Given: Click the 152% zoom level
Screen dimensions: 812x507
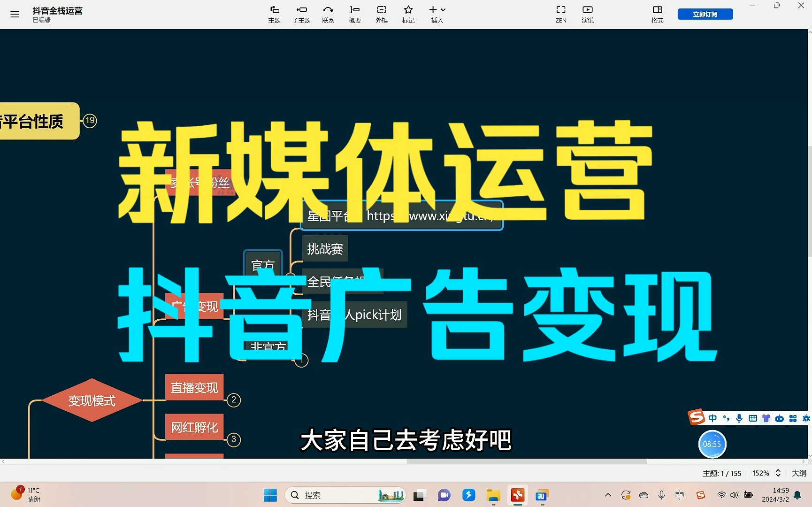Looking at the screenshot, I should [760, 473].
